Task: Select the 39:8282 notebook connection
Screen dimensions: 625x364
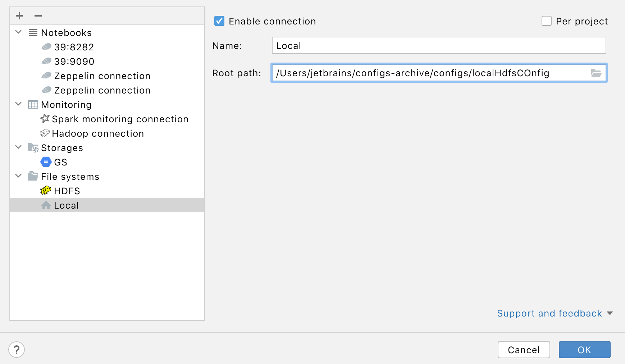Action: coord(74,47)
